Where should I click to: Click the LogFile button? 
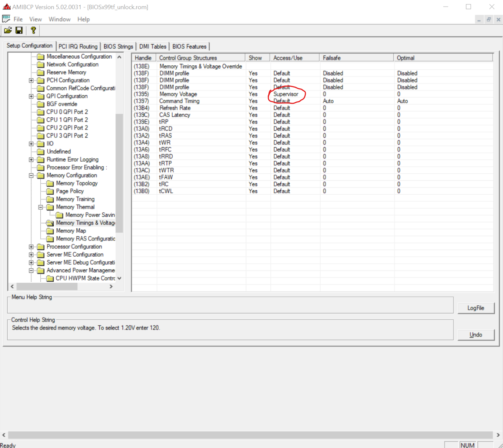click(476, 308)
